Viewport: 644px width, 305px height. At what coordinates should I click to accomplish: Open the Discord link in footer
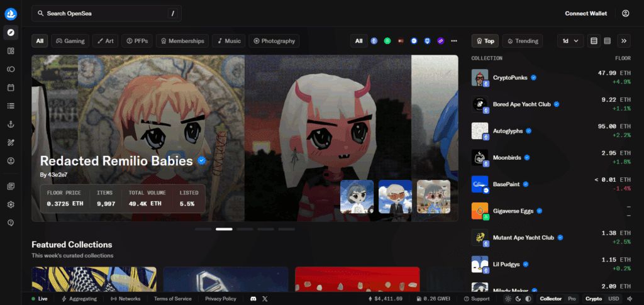(253, 299)
